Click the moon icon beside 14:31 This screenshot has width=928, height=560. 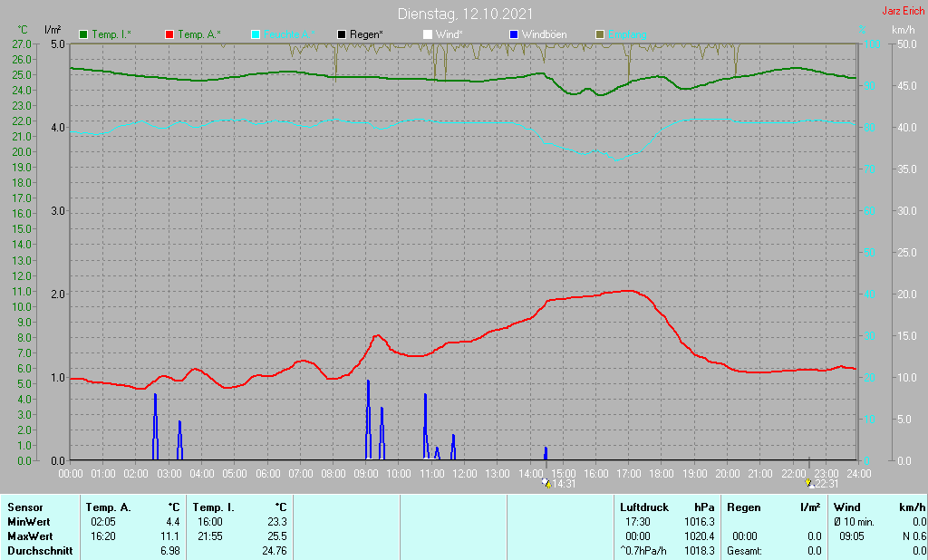pos(546,484)
